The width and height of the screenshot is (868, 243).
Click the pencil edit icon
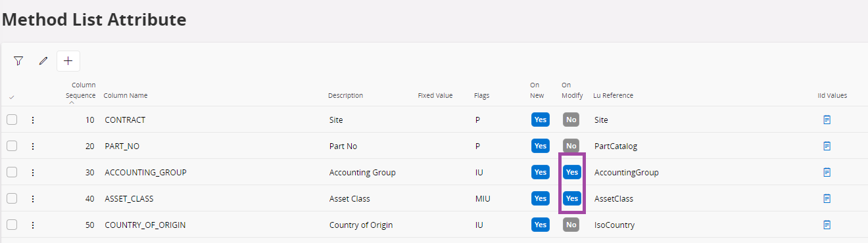[43, 61]
